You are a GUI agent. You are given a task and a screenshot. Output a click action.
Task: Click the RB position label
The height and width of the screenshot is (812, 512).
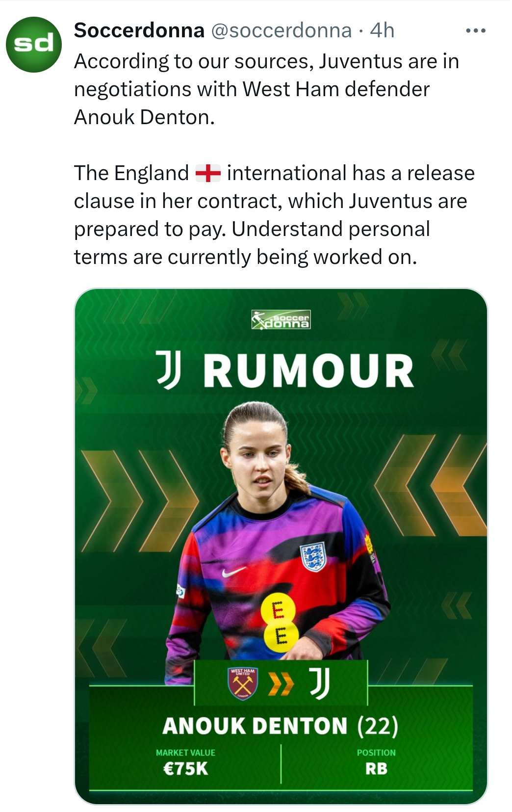(x=376, y=768)
